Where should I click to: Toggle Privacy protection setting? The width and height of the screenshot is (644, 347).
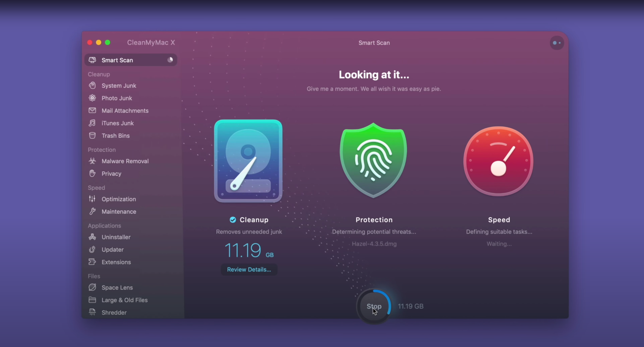coord(111,173)
